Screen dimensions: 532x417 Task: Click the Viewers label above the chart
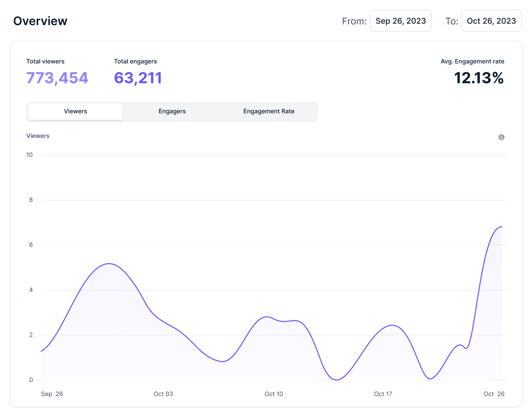point(38,136)
